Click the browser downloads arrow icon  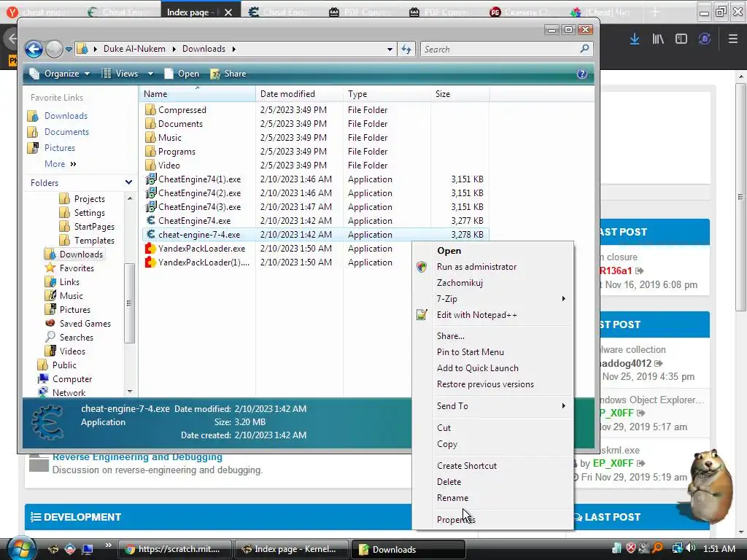pyautogui.click(x=635, y=39)
